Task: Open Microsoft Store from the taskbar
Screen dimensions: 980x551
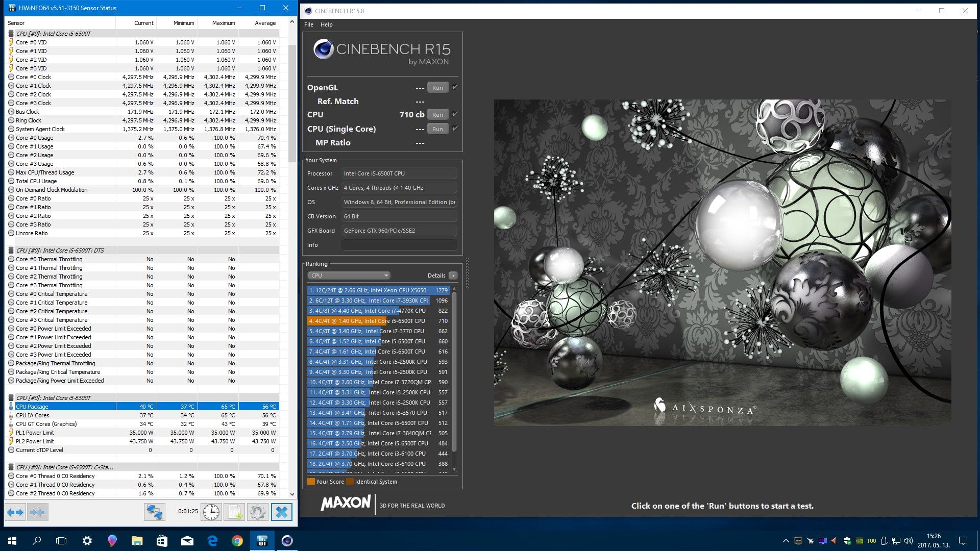Action: pos(162,541)
